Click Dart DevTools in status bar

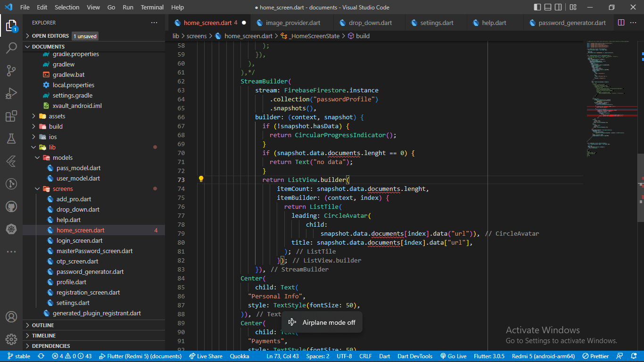(x=415, y=356)
